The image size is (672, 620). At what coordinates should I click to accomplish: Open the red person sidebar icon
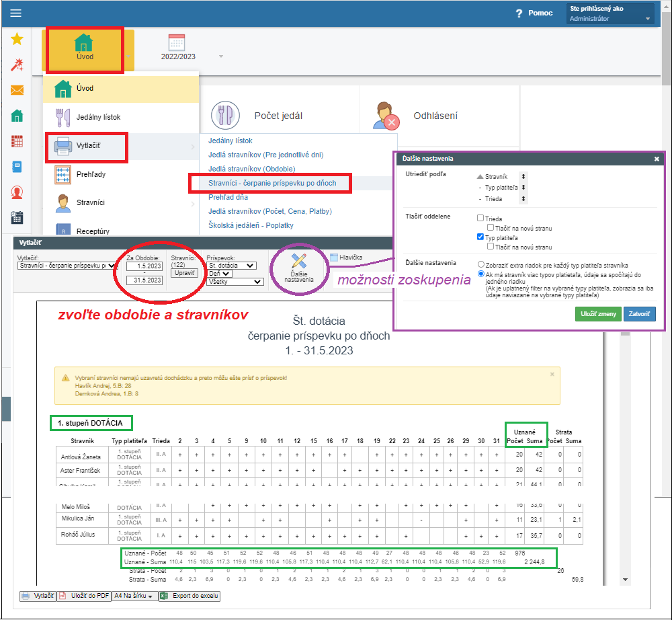[17, 192]
